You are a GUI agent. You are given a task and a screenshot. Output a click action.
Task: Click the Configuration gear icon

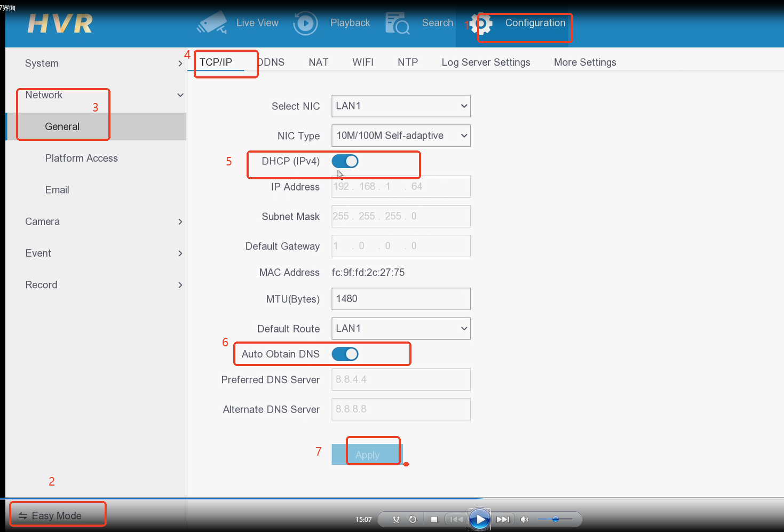coord(482,24)
